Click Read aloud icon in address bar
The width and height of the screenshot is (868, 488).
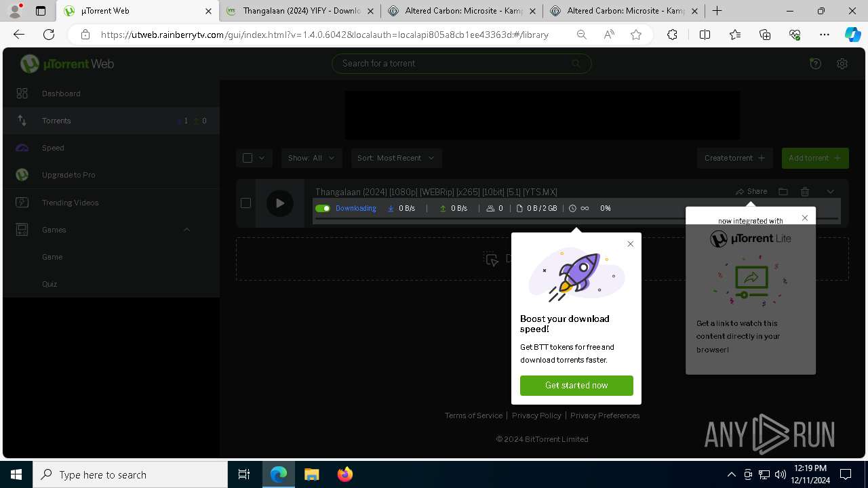click(x=609, y=35)
